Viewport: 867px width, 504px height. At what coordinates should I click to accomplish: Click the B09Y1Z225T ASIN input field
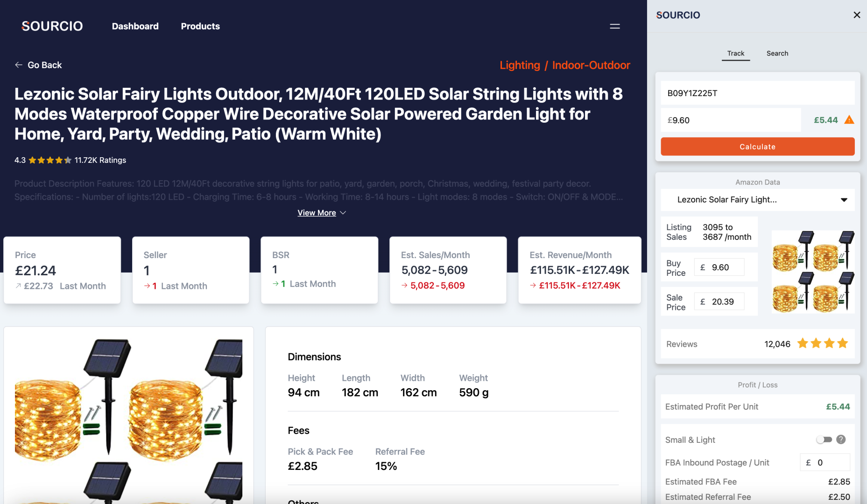coord(757,93)
